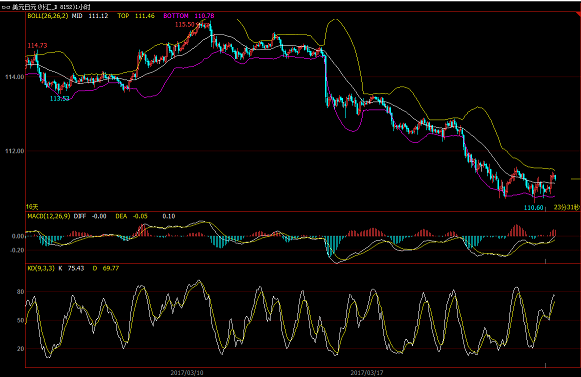The image size is (581, 377).
Task: Click the 20 level KD axis label
Action: [21, 348]
